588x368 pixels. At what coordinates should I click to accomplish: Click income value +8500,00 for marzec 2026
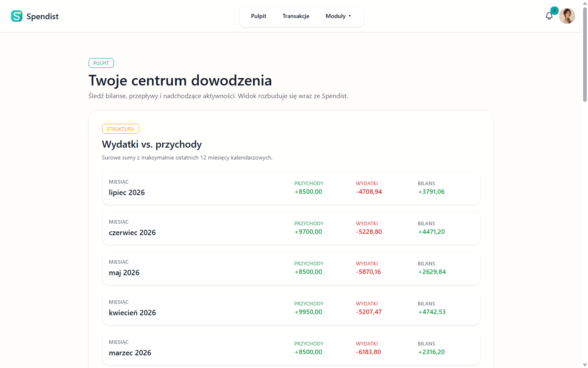tap(308, 352)
